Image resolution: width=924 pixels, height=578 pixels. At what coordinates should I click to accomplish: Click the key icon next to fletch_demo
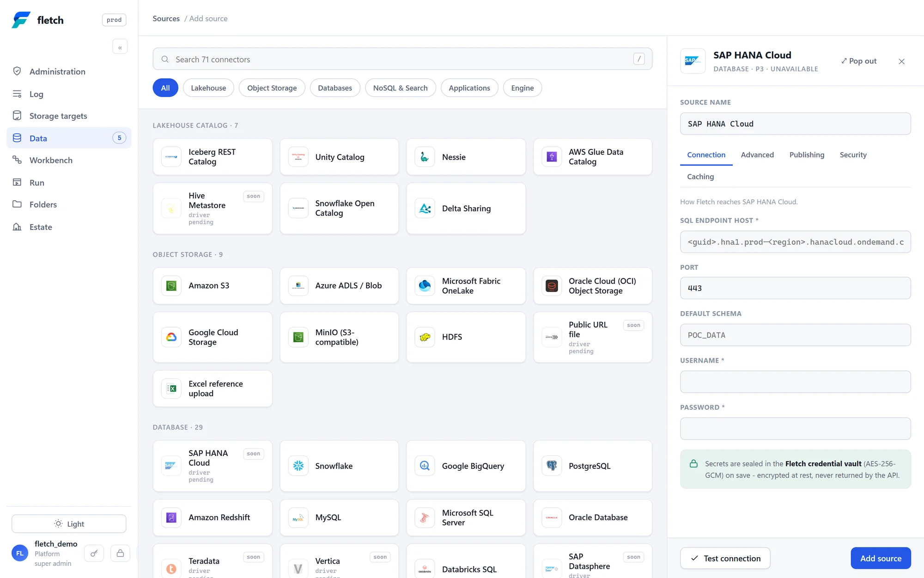click(x=94, y=553)
